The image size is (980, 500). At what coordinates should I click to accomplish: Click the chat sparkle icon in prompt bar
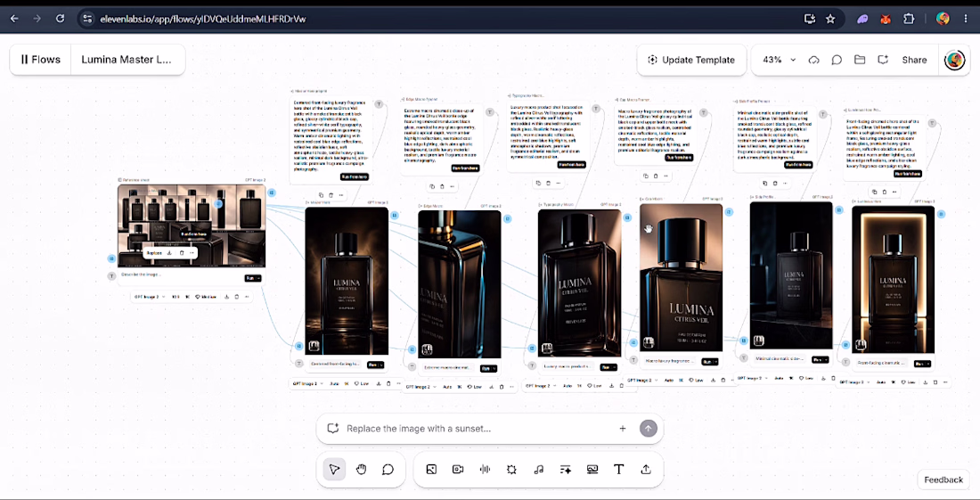click(x=332, y=429)
